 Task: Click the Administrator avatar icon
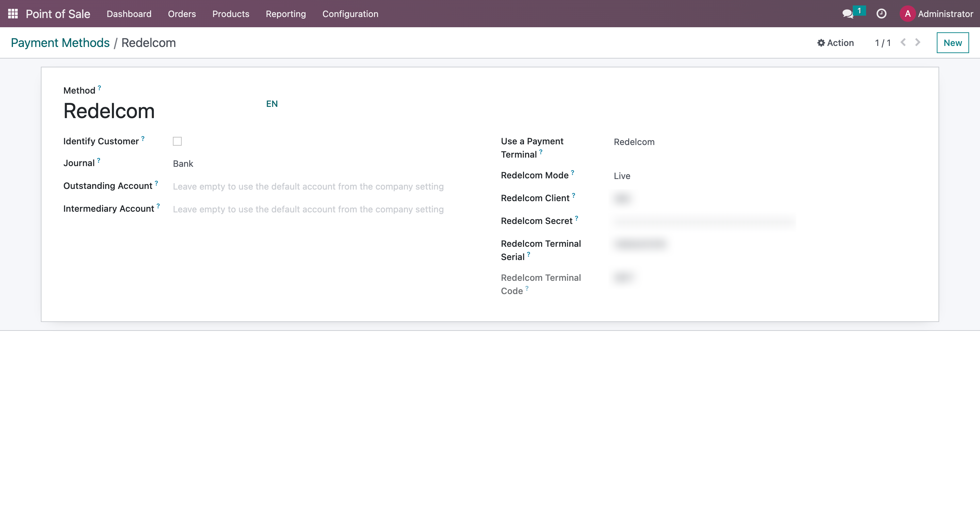(907, 14)
